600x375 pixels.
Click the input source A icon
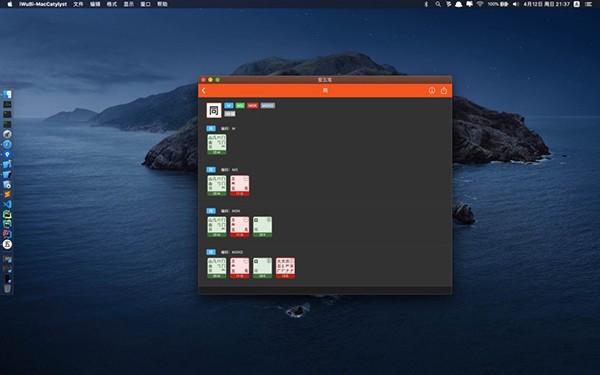(577, 4)
